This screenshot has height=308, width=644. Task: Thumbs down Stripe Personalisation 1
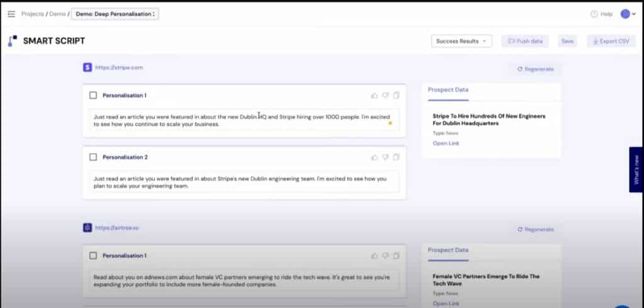(386, 95)
